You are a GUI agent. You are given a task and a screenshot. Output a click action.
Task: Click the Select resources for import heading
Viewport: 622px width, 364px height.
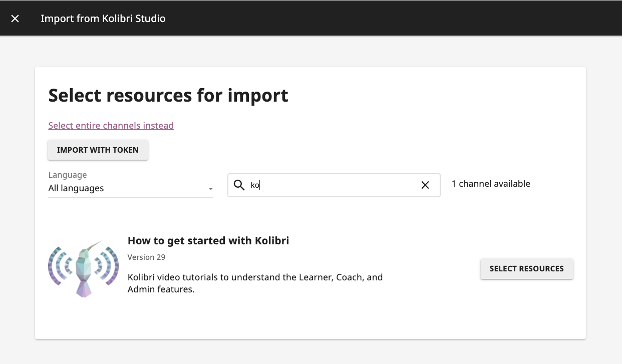coord(168,95)
